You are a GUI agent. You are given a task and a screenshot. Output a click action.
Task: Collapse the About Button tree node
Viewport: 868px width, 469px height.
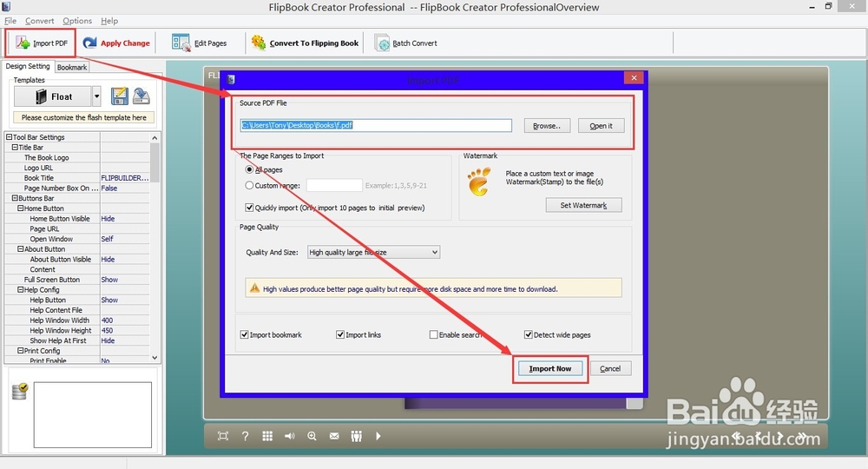click(x=21, y=248)
